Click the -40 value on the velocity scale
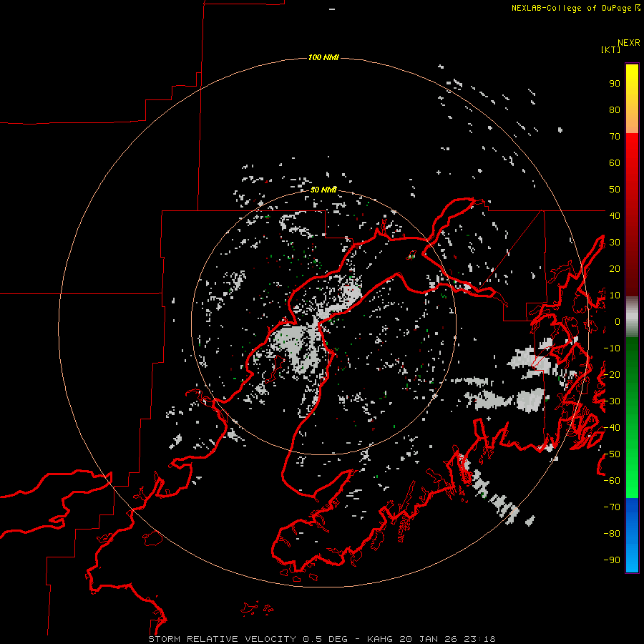644x644 pixels. pos(612,428)
